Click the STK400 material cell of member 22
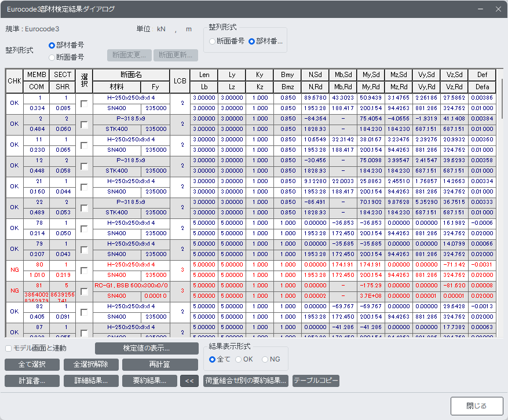Viewport: 508px width, 420px height. [116, 213]
